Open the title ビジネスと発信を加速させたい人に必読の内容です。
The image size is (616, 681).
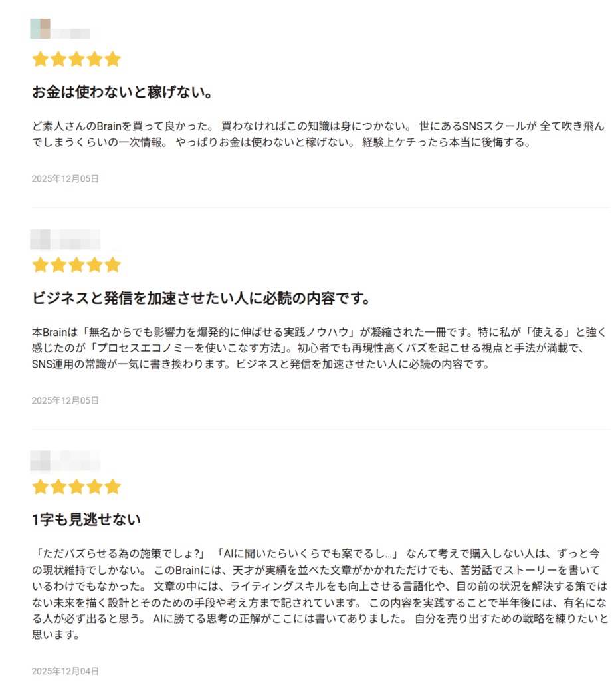pyautogui.click(x=201, y=298)
